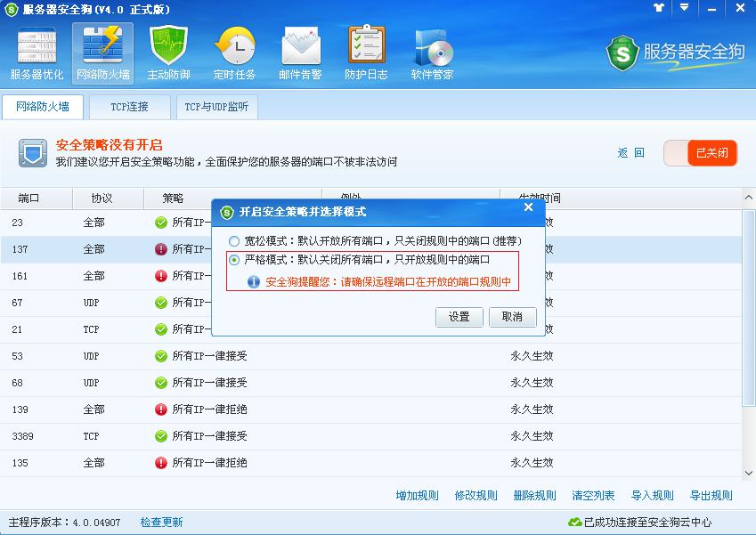View the 防护日志 logs
This screenshot has height=535, width=756.
366,53
